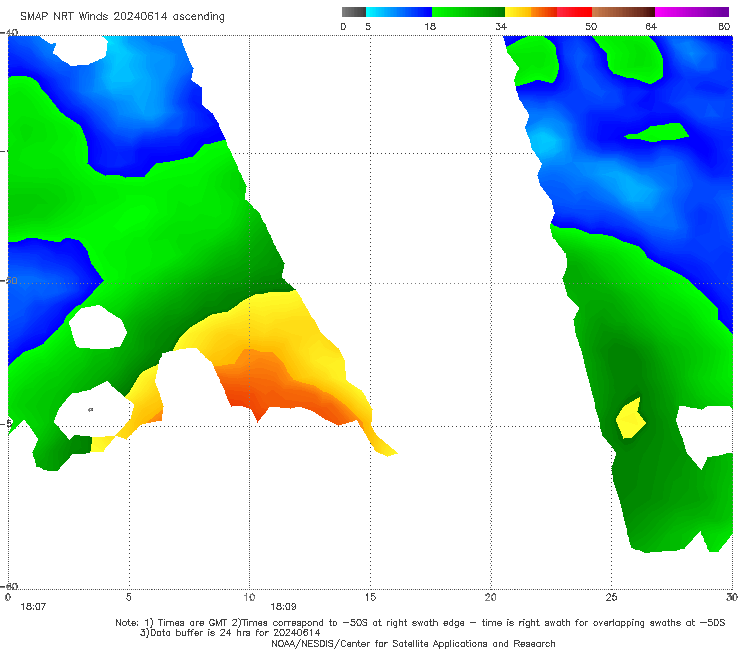Image resolution: width=740 pixels, height=650 pixels.
Task: Click the swath time label '18:09'
Action: tap(283, 607)
